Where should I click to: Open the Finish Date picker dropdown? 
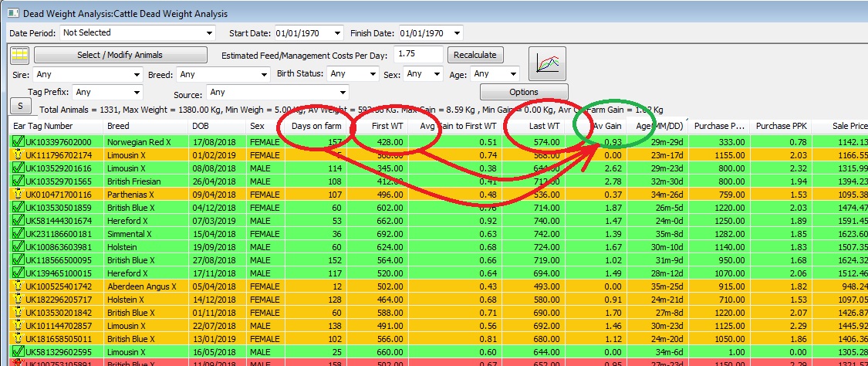click(x=456, y=34)
